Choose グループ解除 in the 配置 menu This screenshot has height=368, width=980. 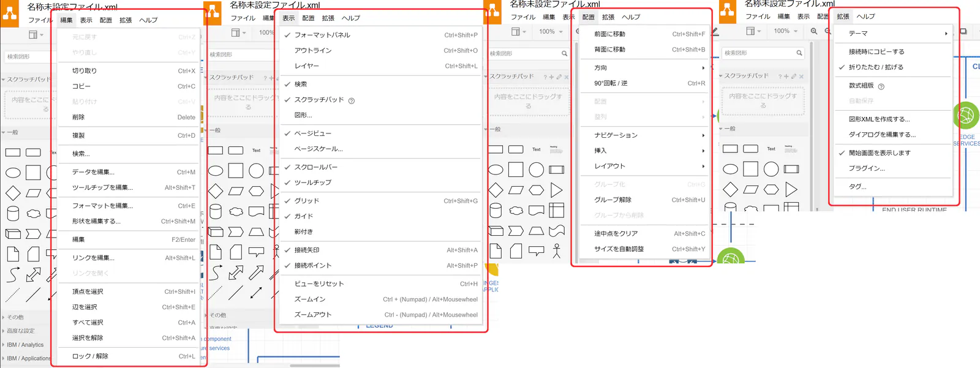point(644,200)
